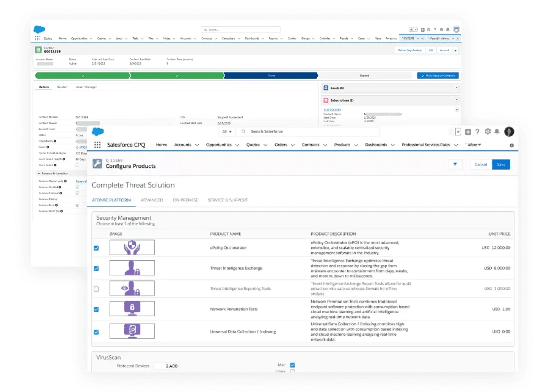Click the Assets panel icon
This screenshot has width=549, height=392.
326,88
